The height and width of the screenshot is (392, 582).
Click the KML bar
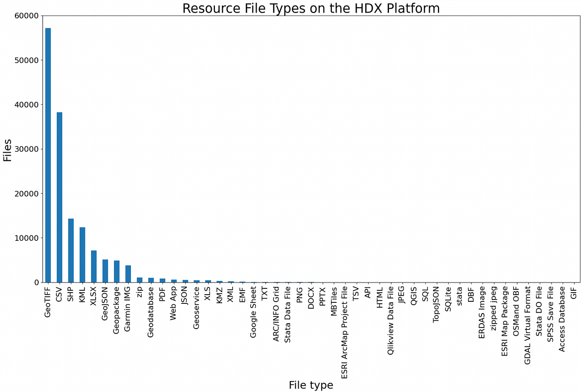point(81,254)
